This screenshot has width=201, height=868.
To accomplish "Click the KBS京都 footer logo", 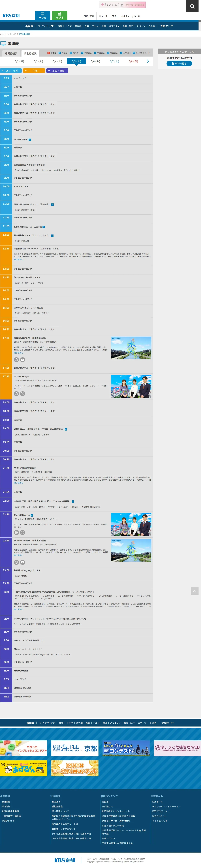I will [x=65, y=860].
